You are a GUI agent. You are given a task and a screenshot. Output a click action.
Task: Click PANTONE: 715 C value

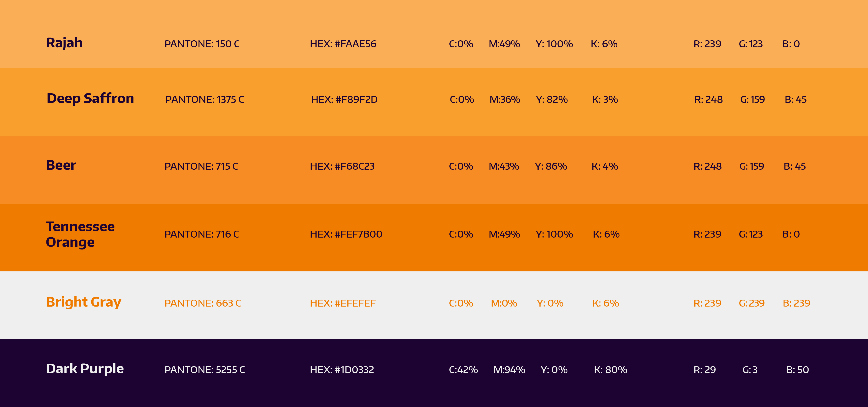(x=201, y=166)
